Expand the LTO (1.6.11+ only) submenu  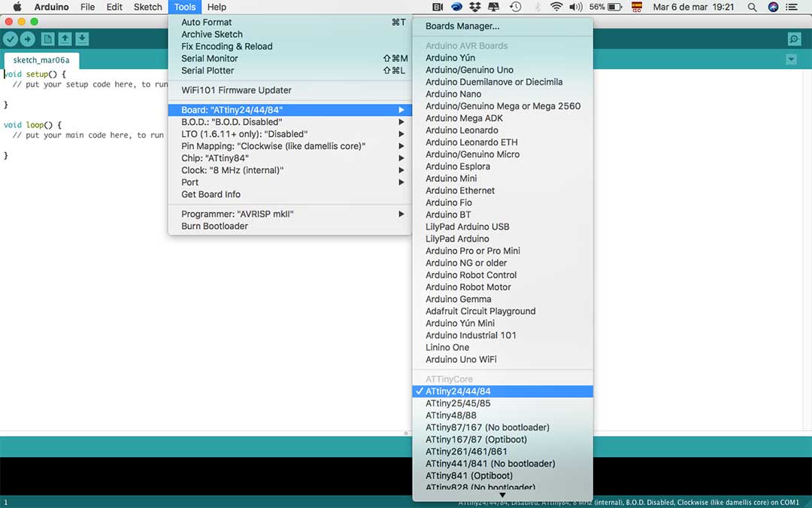290,134
